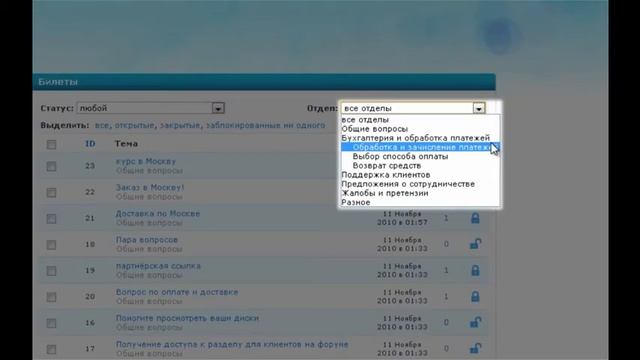
Task: Open ticket 'партнерская ссылка'
Action: tap(158, 266)
